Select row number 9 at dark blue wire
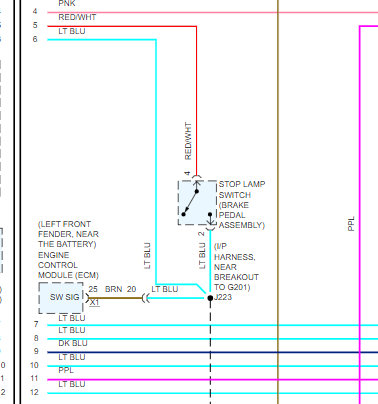Viewport: 378px width, 404px height. 36,351
